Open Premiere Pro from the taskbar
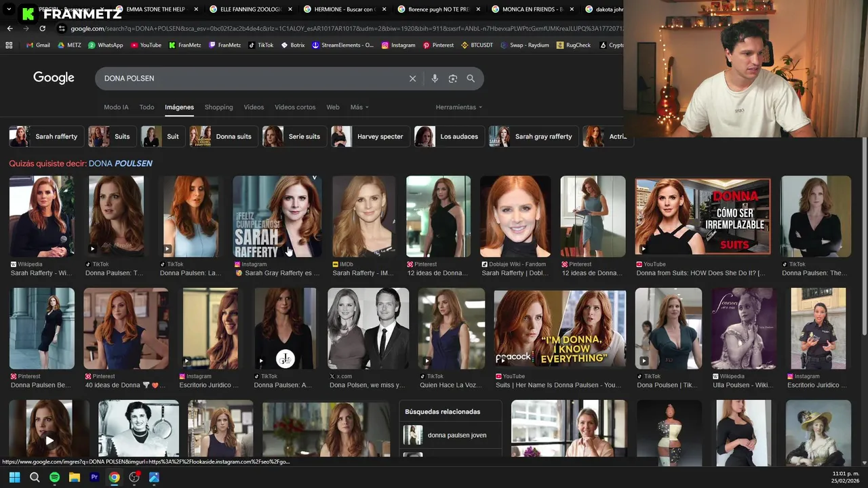The height and width of the screenshot is (488, 868). (94, 477)
